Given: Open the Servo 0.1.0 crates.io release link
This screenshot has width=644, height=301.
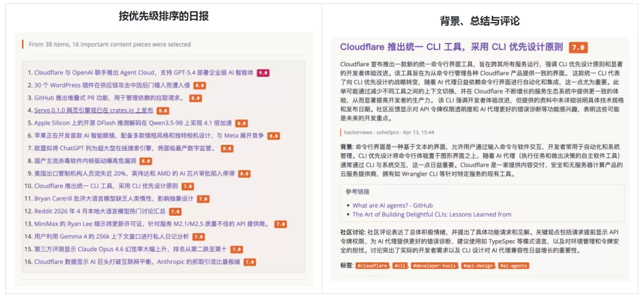Looking at the screenshot, I should (94, 110).
